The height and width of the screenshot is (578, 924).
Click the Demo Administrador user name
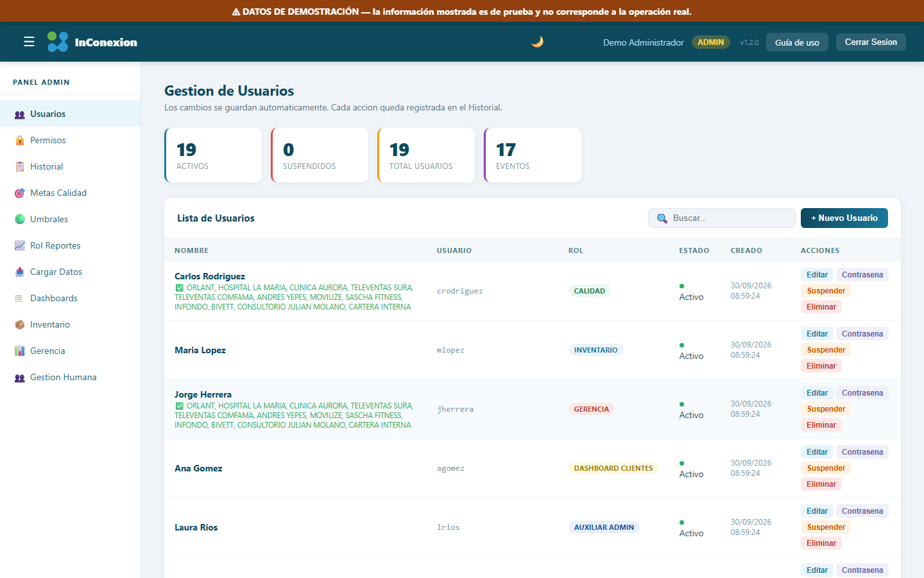[643, 42]
